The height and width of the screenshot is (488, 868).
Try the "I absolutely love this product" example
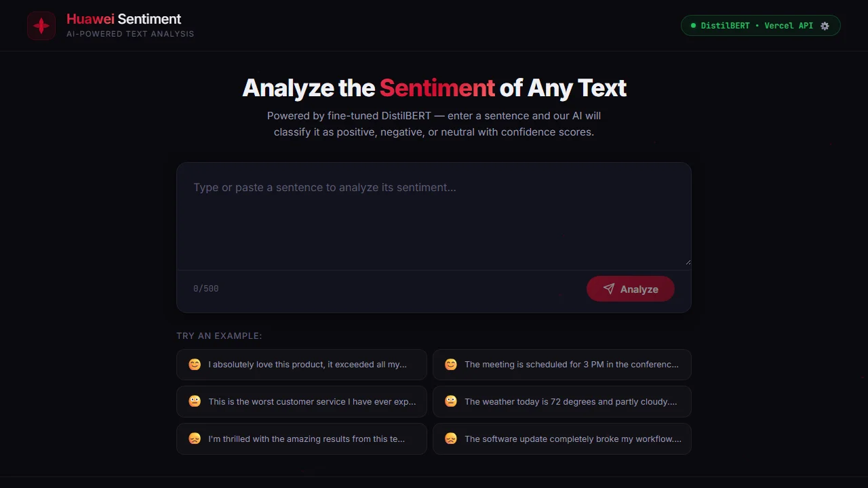point(302,365)
